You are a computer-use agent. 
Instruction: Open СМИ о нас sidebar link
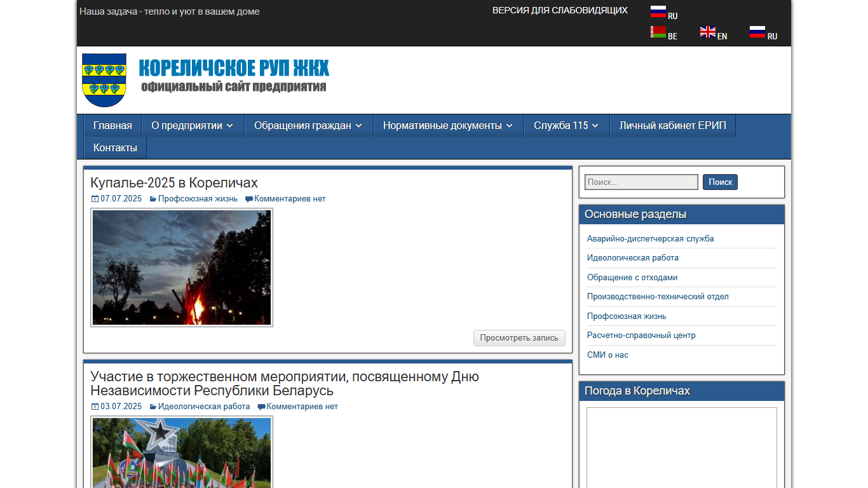pyautogui.click(x=607, y=355)
